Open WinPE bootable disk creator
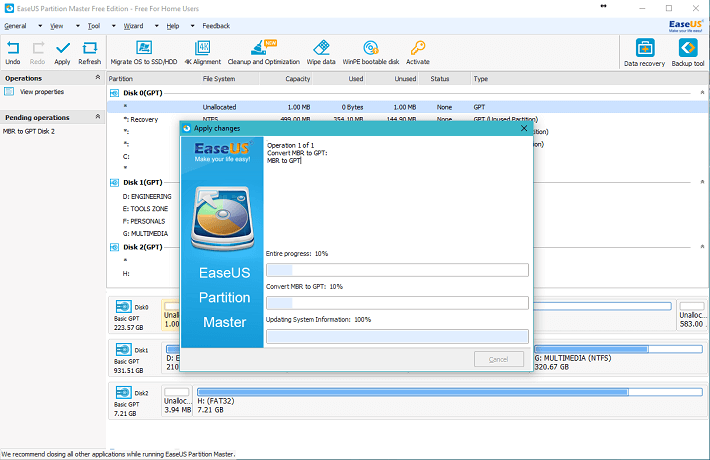This screenshot has height=460, width=710. point(371,53)
